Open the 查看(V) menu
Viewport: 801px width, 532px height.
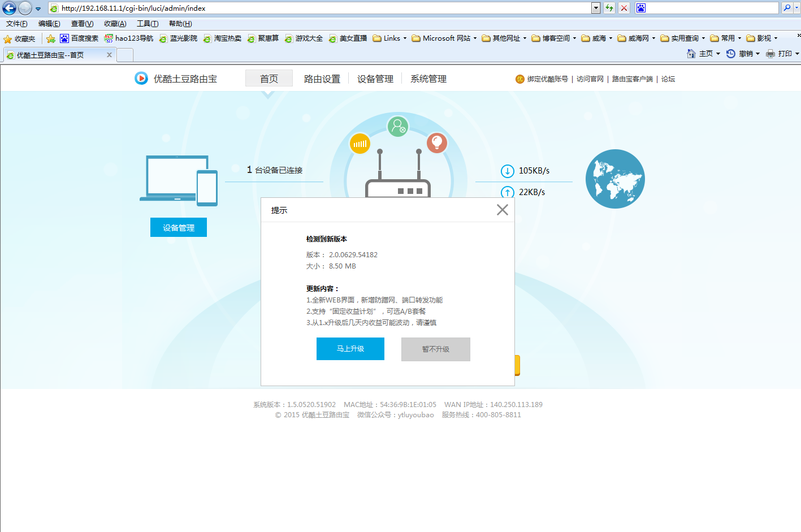82,24
